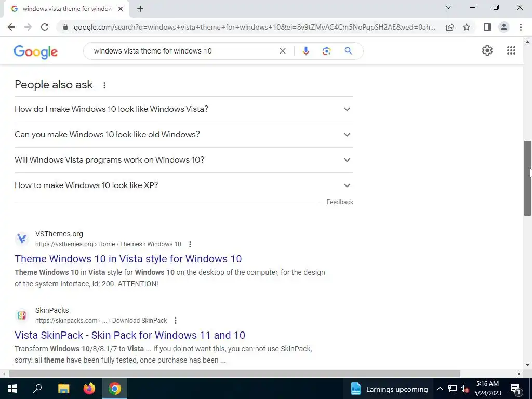Open taskbar search magnifier
The height and width of the screenshot is (399, 532).
pyautogui.click(x=37, y=389)
